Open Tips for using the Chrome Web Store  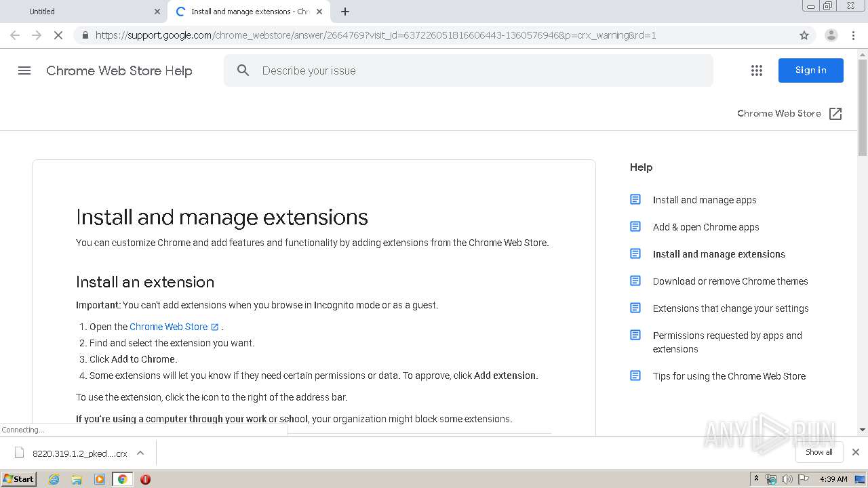[729, 376]
